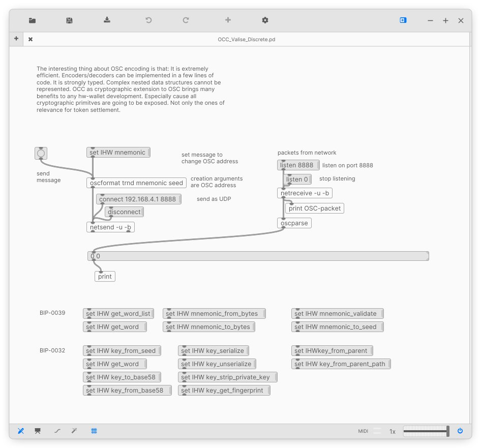Click 'set IHW key_from_parent_path' message

[341, 364]
